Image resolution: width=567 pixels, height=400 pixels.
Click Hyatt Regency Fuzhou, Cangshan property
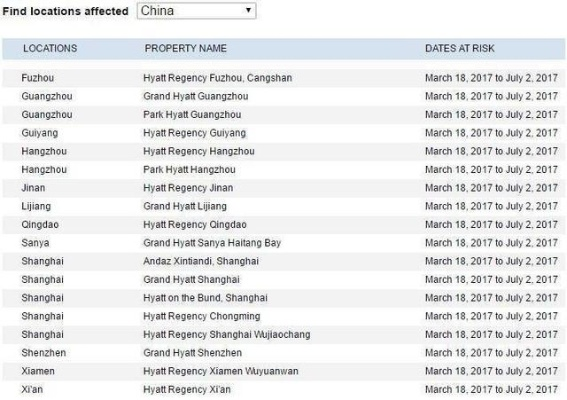coord(217,78)
